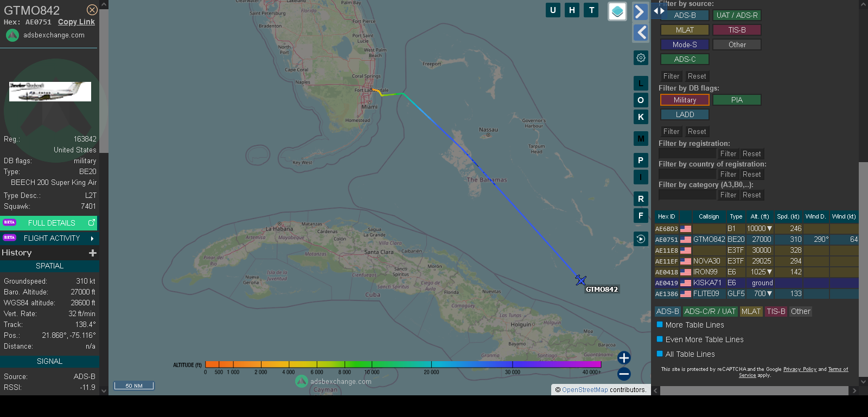Toggle the M map button

(x=641, y=139)
